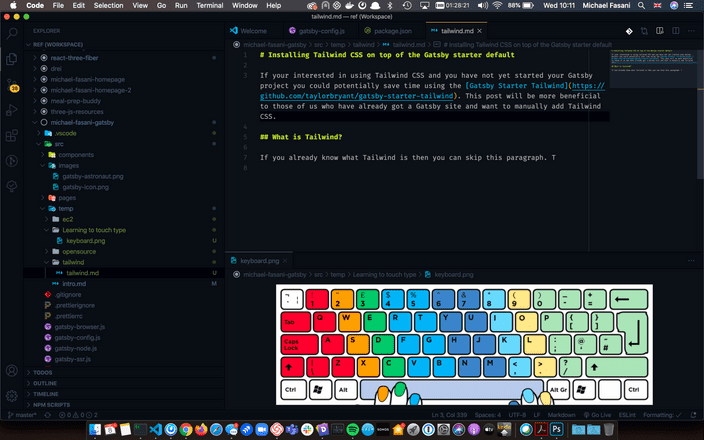Screen dimensions: 704x440
Task: Open the Extensions view icon
Action: (x=12, y=135)
